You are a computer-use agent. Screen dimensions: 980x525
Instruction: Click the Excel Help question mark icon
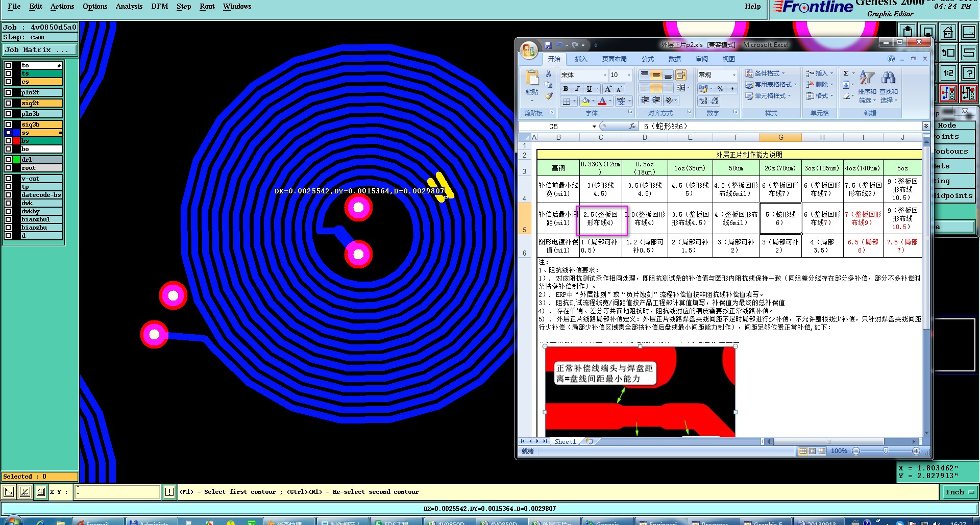click(891, 59)
